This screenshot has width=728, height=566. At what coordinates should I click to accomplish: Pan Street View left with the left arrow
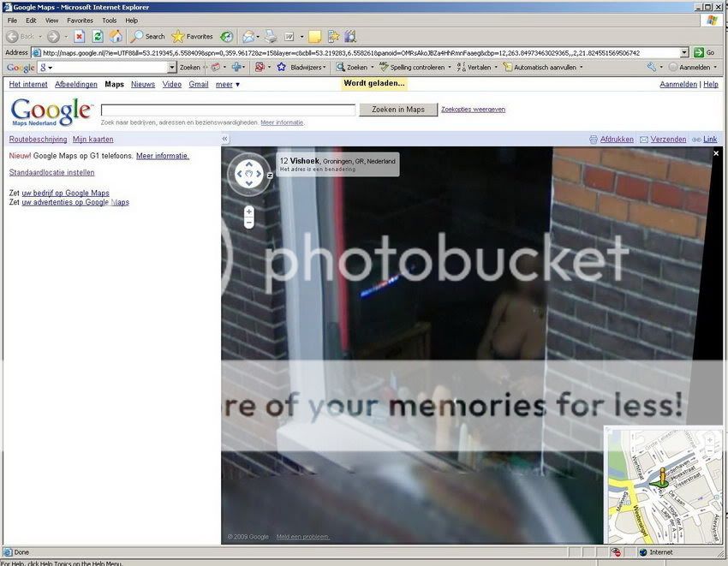[x=240, y=174]
